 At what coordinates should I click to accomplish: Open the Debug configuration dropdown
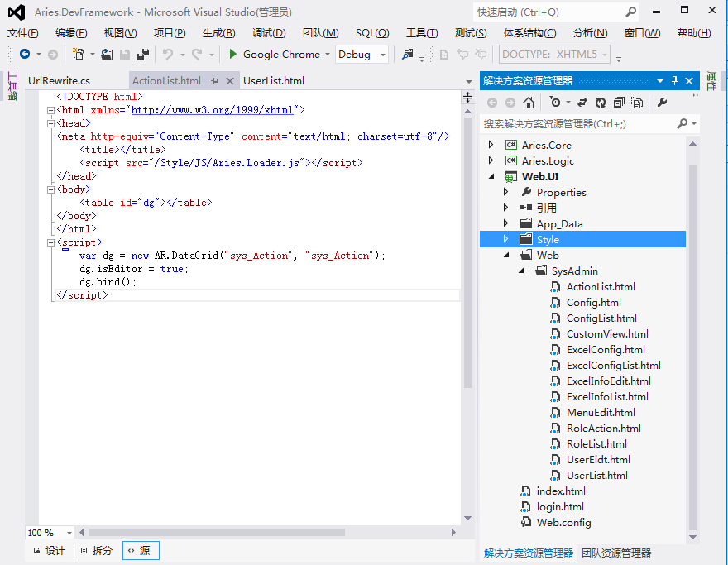pyautogui.click(x=383, y=55)
